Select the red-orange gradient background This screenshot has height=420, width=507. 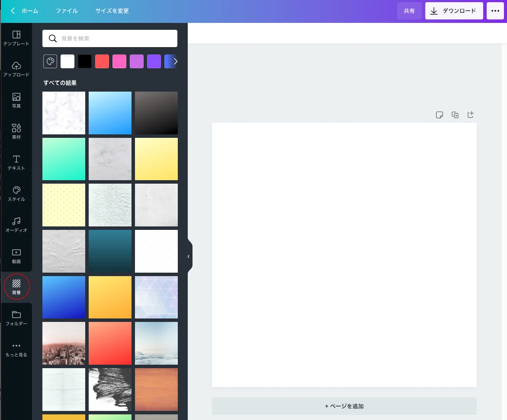[x=110, y=344]
